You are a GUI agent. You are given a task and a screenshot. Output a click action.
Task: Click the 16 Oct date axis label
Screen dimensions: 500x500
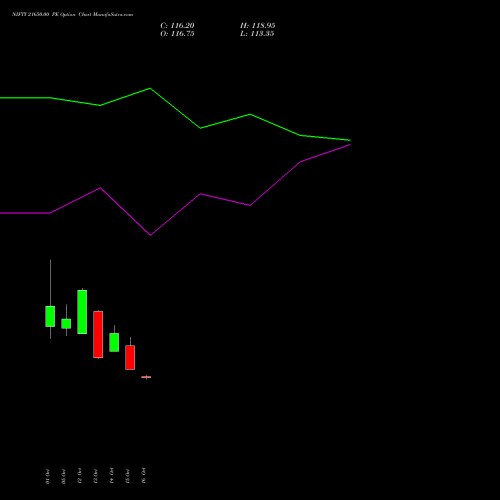(144, 475)
